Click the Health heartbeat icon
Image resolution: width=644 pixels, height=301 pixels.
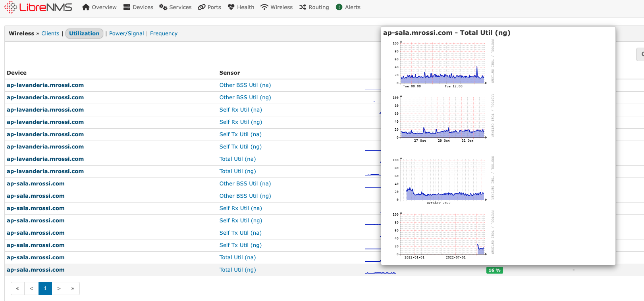coord(231,7)
